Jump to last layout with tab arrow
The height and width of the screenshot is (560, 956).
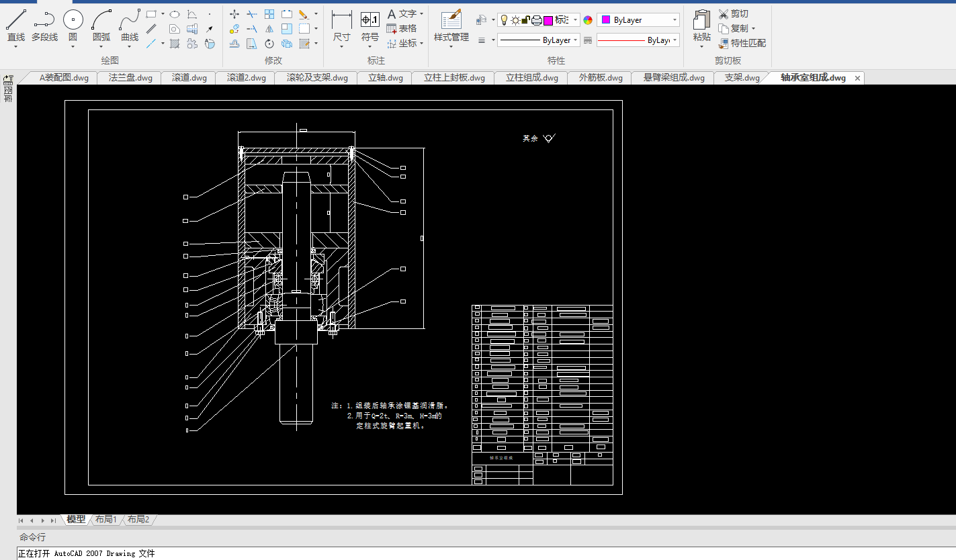pyautogui.click(x=53, y=520)
